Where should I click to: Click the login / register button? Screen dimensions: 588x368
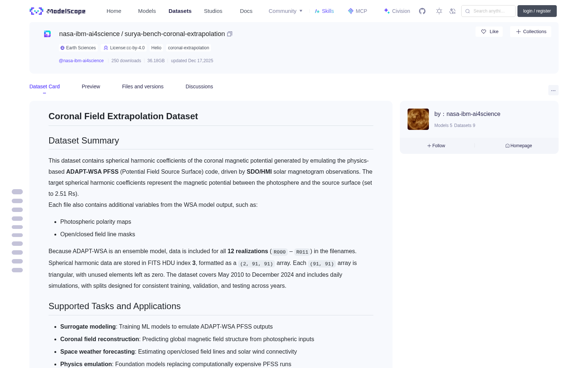537,11
